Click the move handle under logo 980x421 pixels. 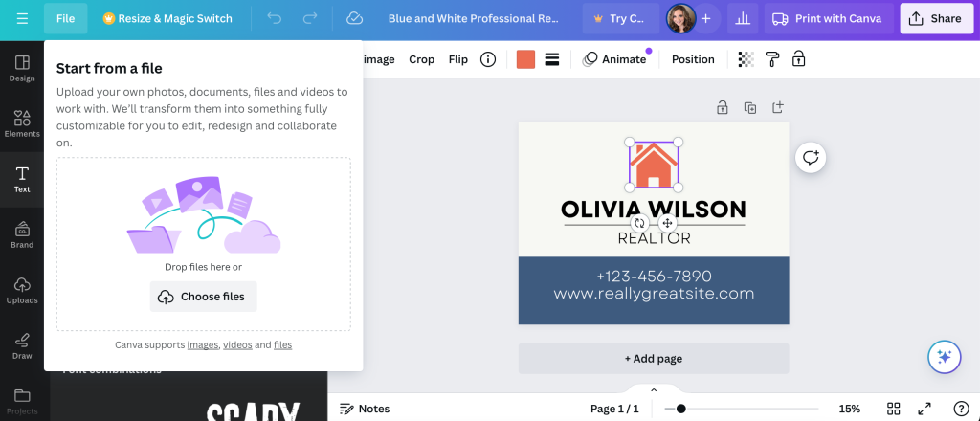click(x=667, y=223)
